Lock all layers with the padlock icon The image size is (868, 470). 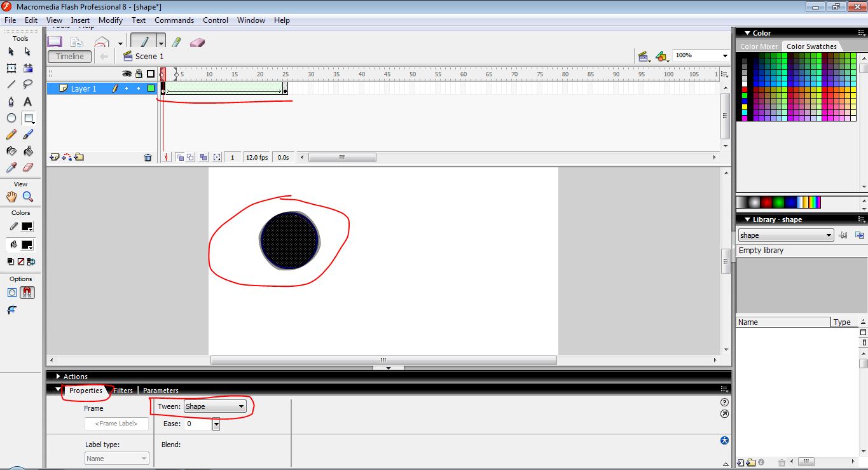coord(138,73)
